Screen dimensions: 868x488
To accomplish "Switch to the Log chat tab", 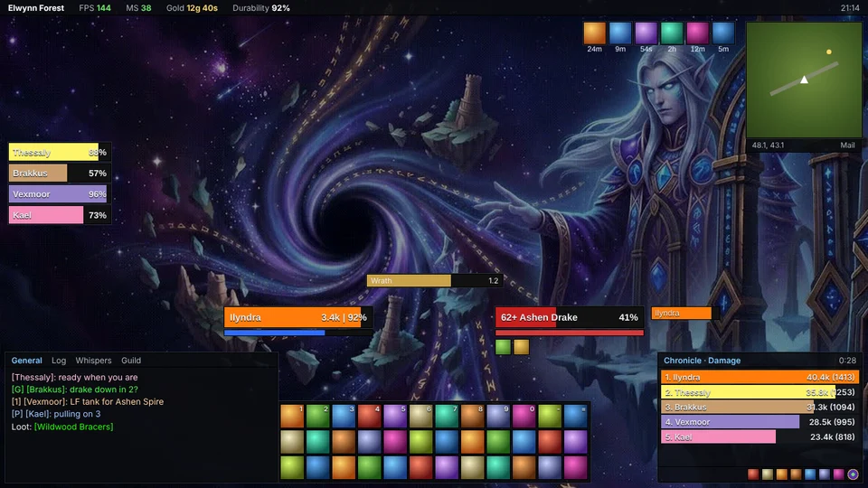I will tap(59, 361).
